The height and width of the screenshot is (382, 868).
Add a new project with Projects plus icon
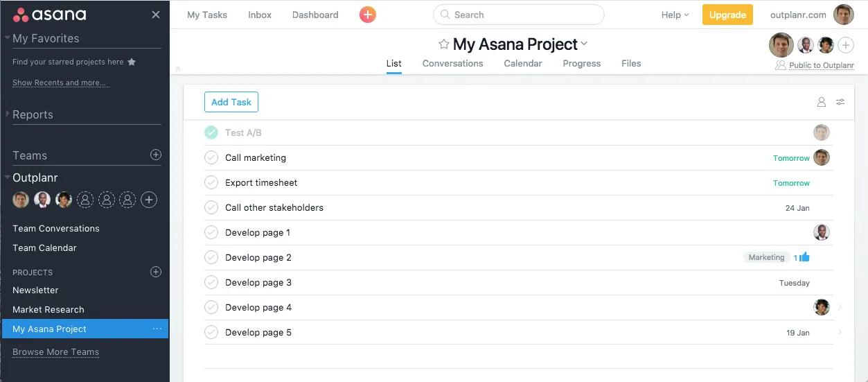pyautogui.click(x=156, y=272)
